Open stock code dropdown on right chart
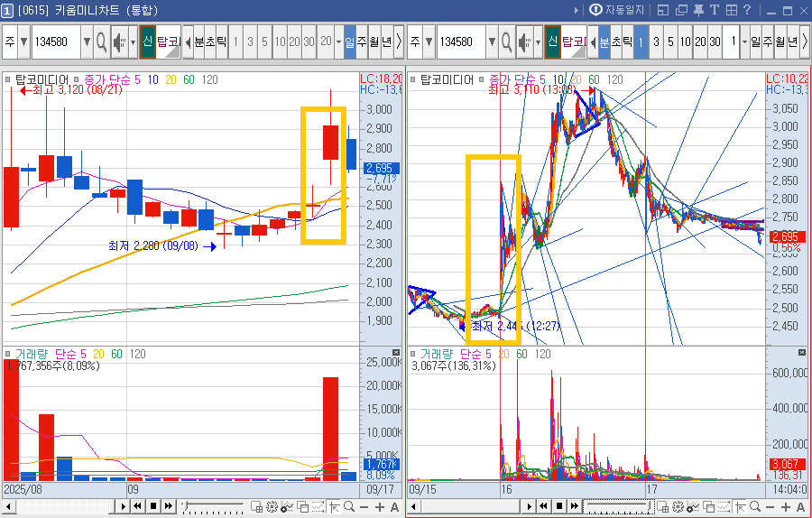Screen dimensions: 812x518 492,42
